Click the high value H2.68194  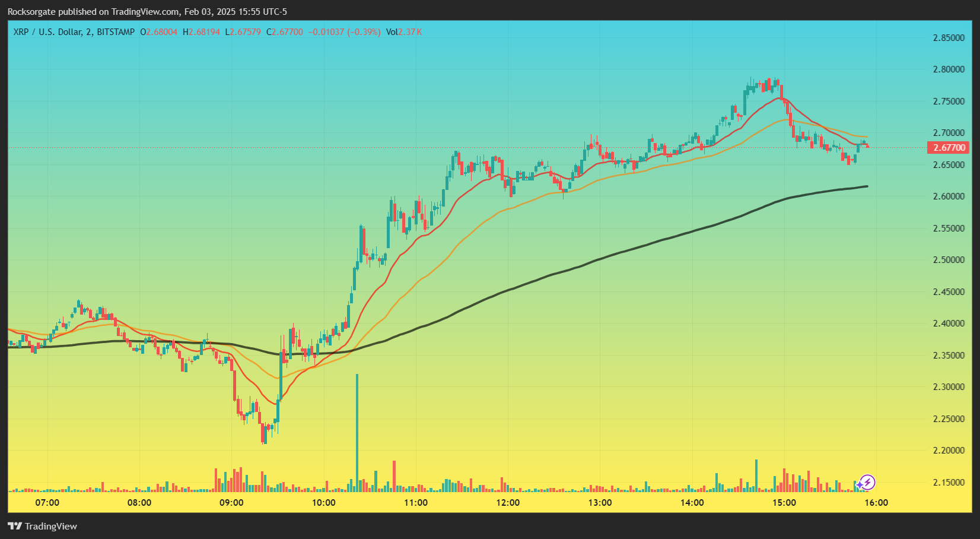coord(201,32)
